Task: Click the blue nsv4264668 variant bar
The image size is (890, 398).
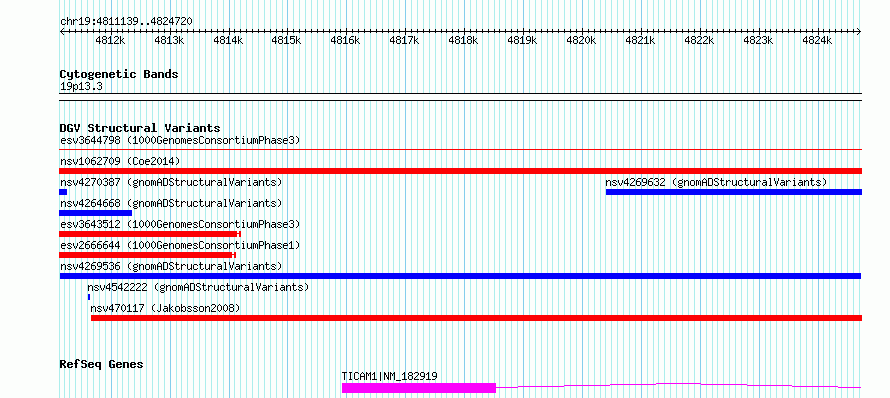Action: pos(95,213)
